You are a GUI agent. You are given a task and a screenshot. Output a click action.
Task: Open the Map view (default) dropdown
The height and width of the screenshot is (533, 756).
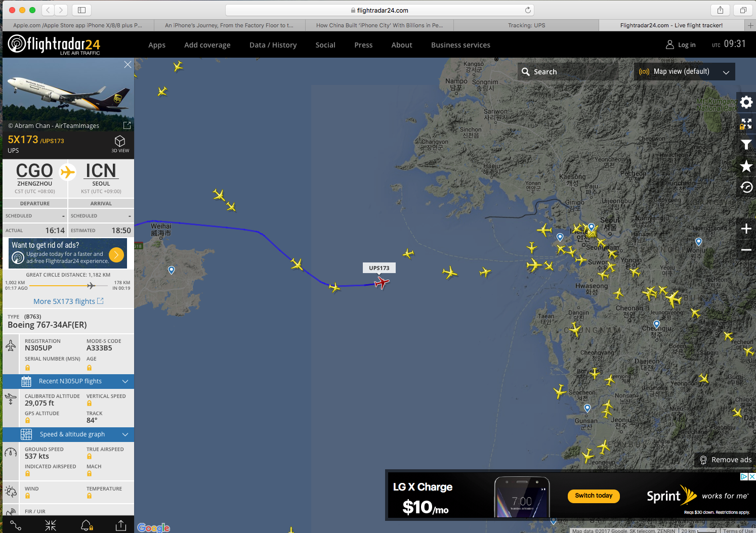click(684, 72)
